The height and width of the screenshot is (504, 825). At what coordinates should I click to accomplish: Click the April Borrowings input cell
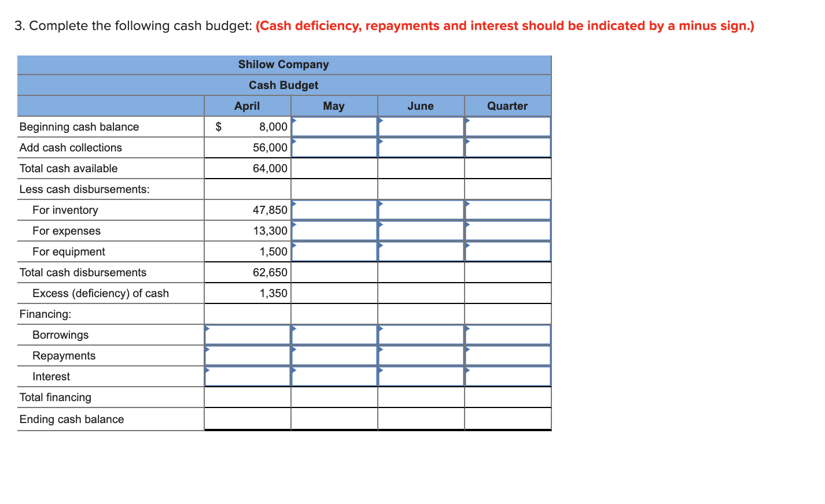pyautogui.click(x=247, y=334)
